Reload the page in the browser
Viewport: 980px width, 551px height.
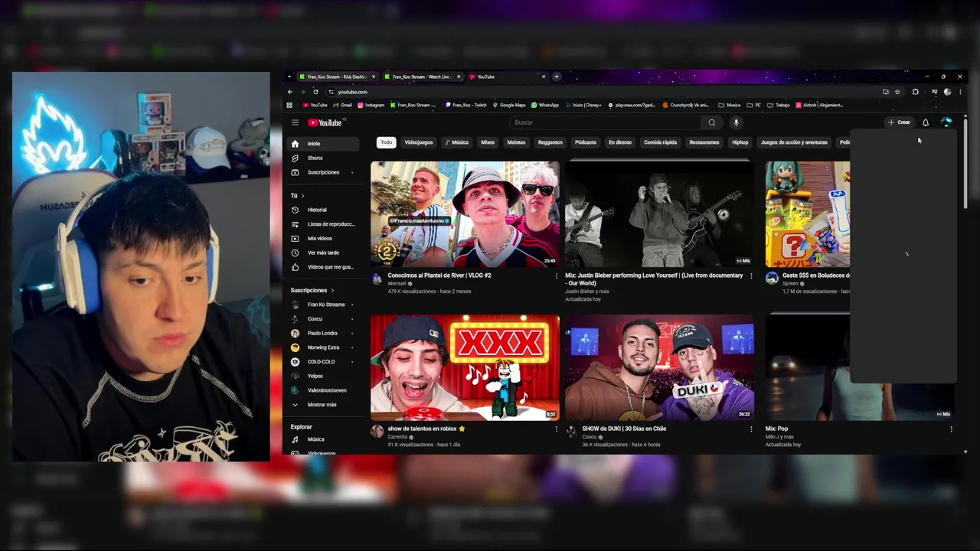click(x=315, y=92)
